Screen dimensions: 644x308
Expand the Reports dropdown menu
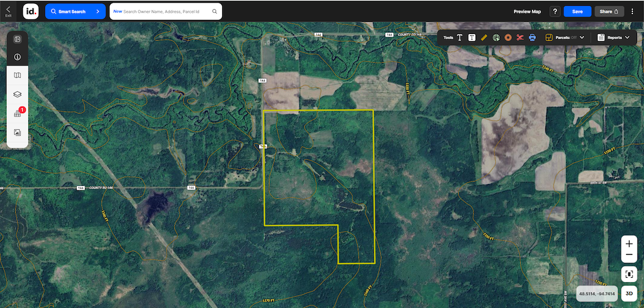pos(614,37)
